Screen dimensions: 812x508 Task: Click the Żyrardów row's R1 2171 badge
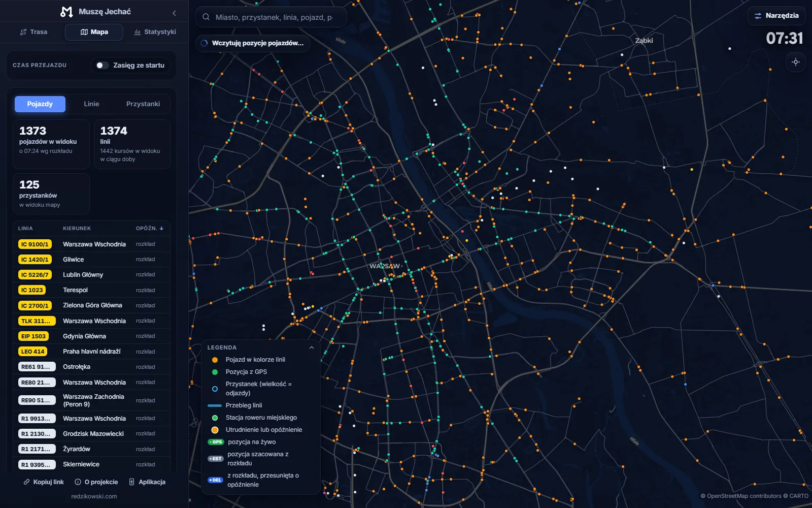pos(37,449)
